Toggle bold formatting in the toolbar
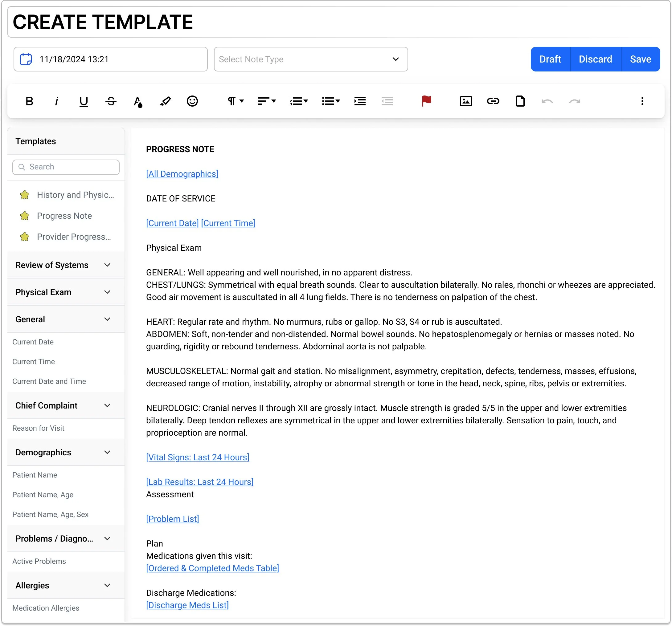This screenshot has width=672, height=626. coord(29,101)
